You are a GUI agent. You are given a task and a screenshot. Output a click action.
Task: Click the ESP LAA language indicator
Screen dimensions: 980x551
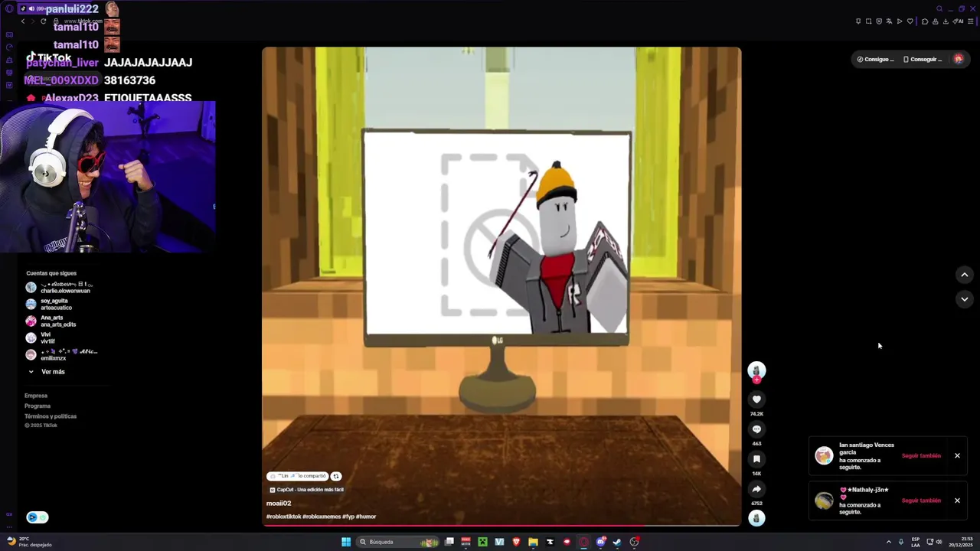pyautogui.click(x=916, y=542)
